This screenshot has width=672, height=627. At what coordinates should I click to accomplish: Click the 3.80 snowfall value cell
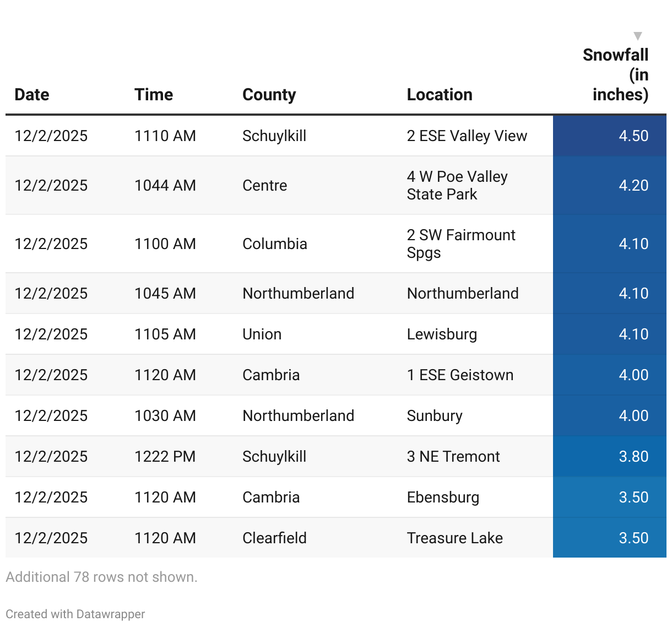click(x=609, y=457)
